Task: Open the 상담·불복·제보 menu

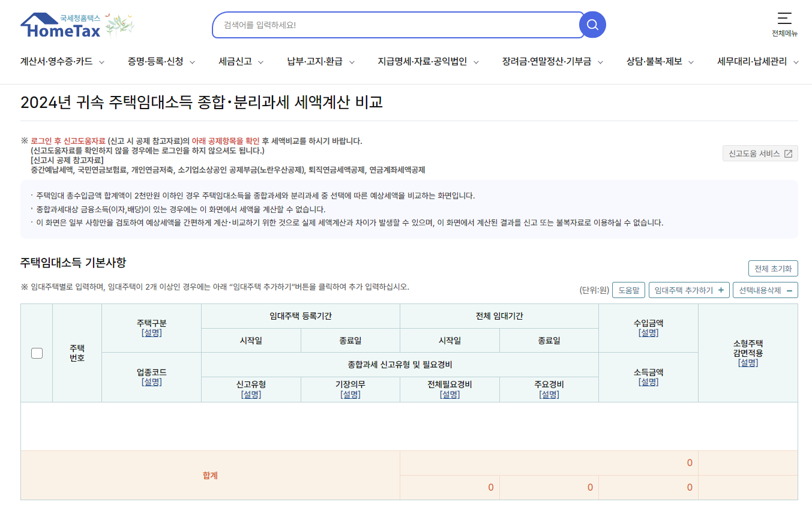Action: pos(654,61)
